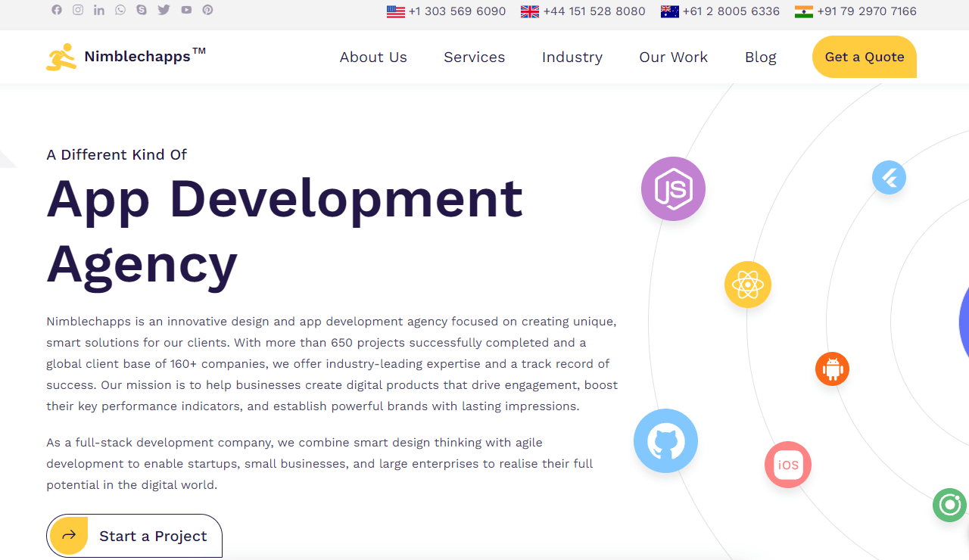Select the pink iOS icon
The width and height of the screenshot is (969, 560).
click(x=788, y=465)
